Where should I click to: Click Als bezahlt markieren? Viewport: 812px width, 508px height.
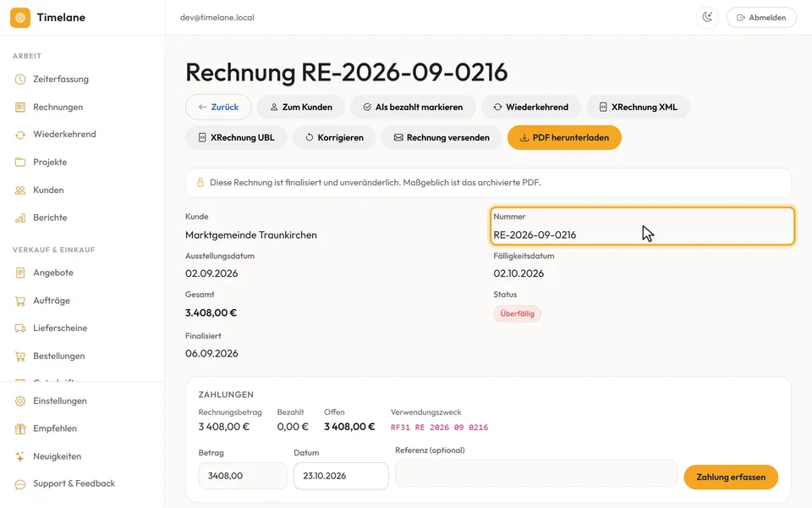point(413,108)
